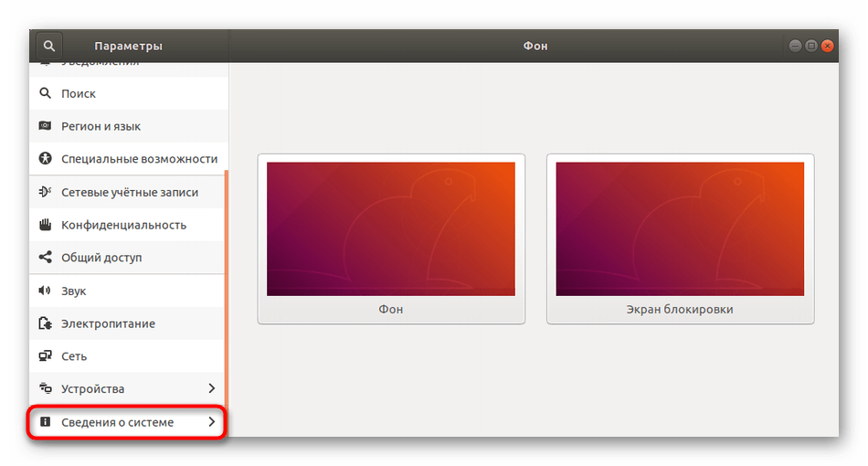868x466 pixels.
Task: Select Регион и язык in sidebar
Action: pyautogui.click(x=101, y=126)
